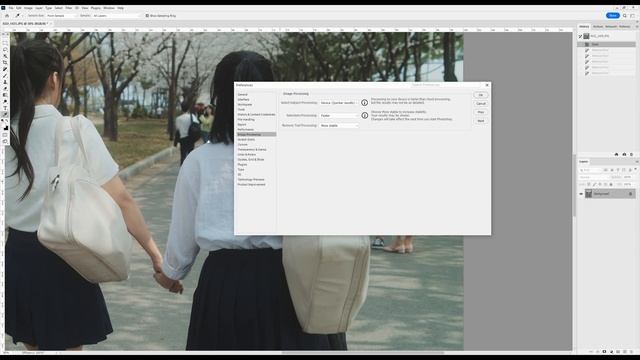
Task: Open layer blend mode dropdown in Layers panel
Action: 594,177
